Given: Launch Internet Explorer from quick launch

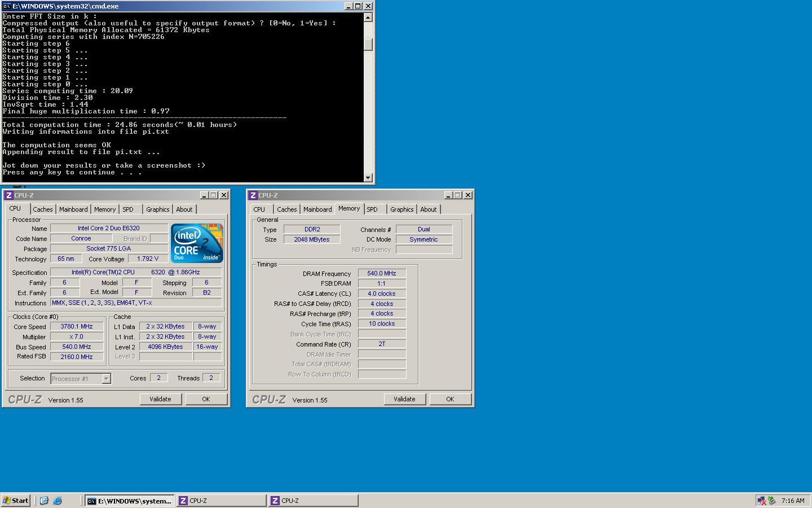Looking at the screenshot, I should point(58,501).
